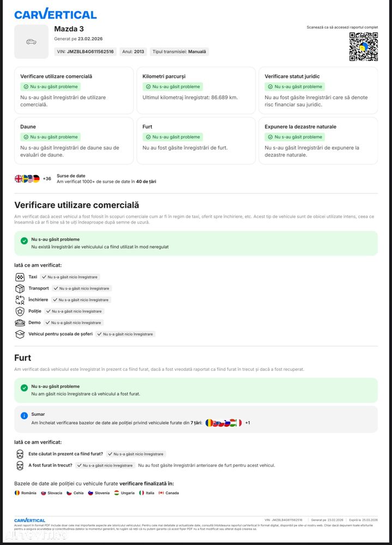
Task: Click the Taxi icon in verification list
Action: (x=20, y=277)
